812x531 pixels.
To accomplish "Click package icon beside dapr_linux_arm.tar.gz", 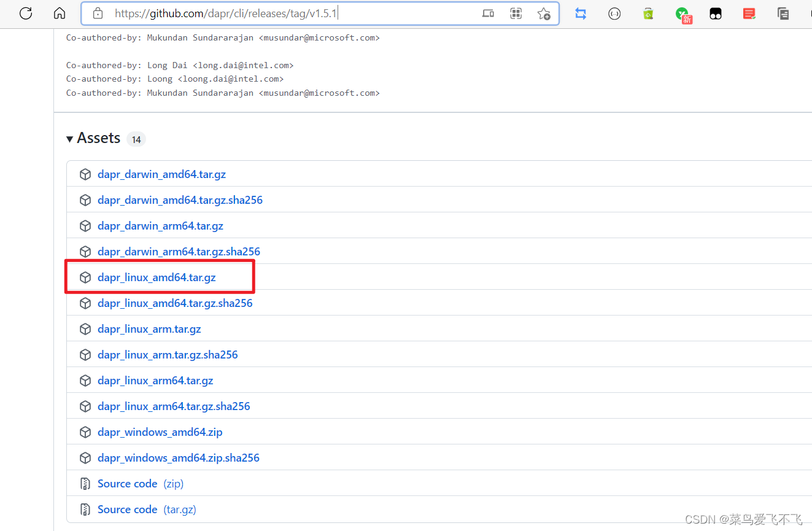I will coord(85,329).
